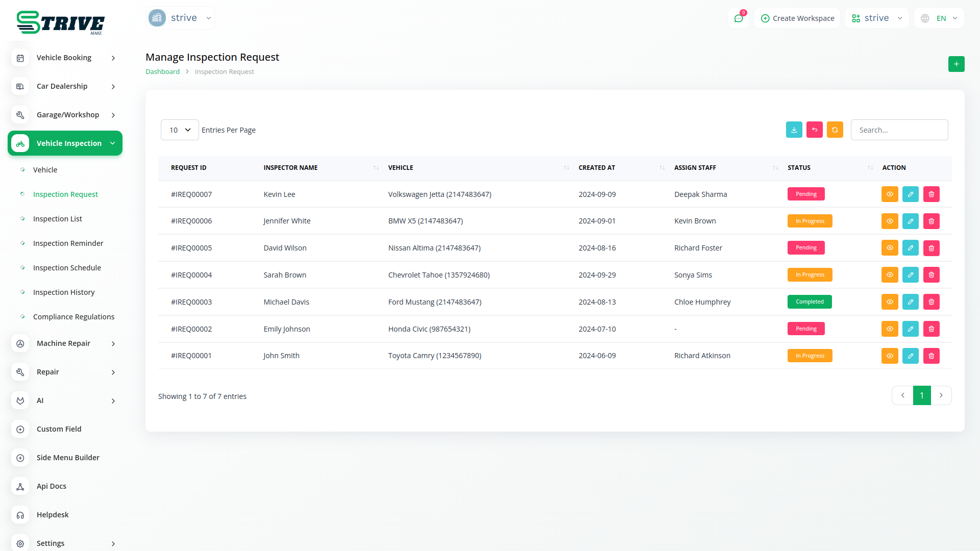The image size is (980, 551).
Task: Go to Compliance Regulations menu item
Action: pos(73,317)
